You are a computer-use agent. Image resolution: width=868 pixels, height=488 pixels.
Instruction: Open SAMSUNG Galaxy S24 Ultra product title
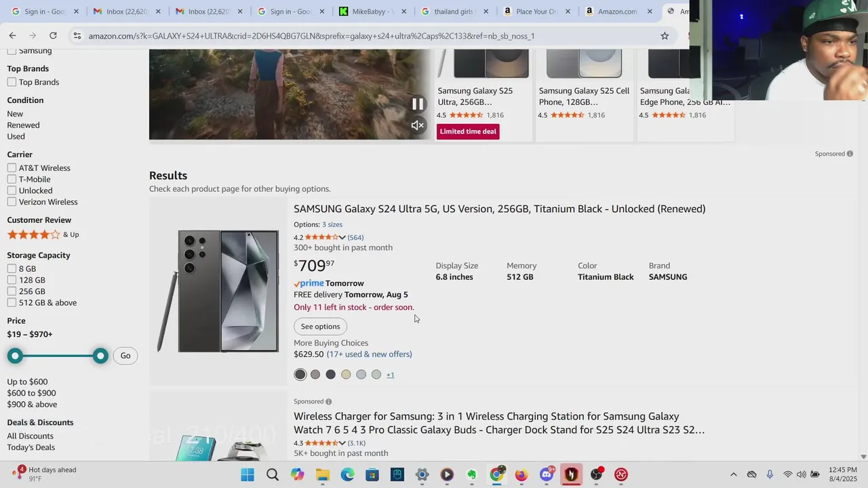[499, 209]
